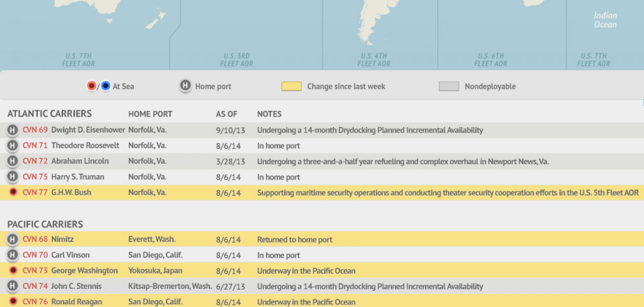The height and width of the screenshot is (307, 644).
Task: Click the CVN 74 hull number
Action: (x=35, y=286)
